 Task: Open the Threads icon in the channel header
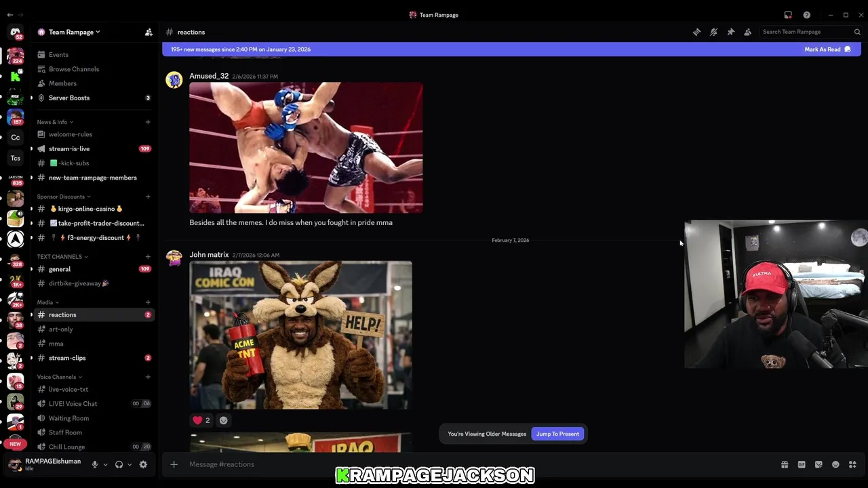click(x=696, y=32)
